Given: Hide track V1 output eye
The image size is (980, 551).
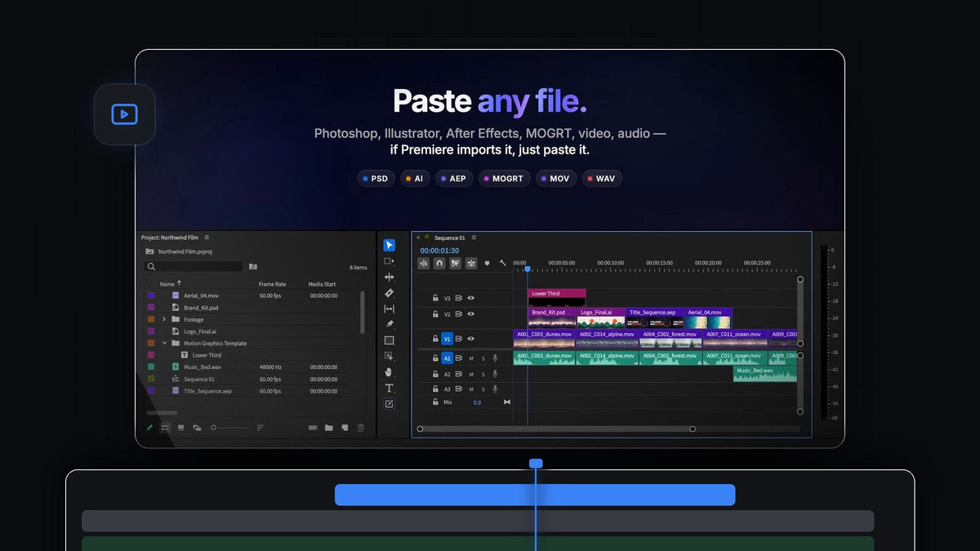Looking at the screenshot, I should click(470, 339).
